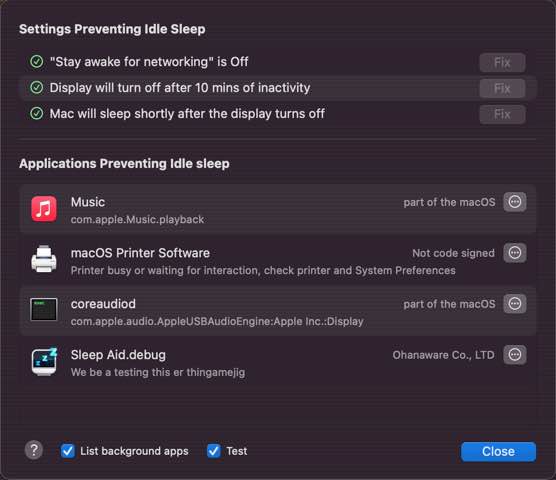Open more options for Sleep Aid.debug
The width and height of the screenshot is (556, 480).
tap(515, 355)
